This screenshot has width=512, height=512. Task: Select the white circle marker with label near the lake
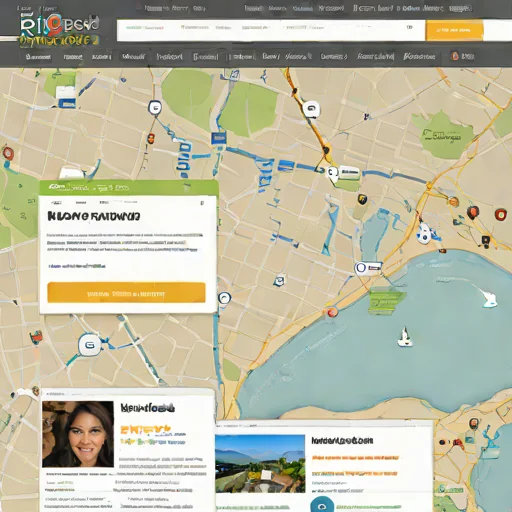[368, 268]
